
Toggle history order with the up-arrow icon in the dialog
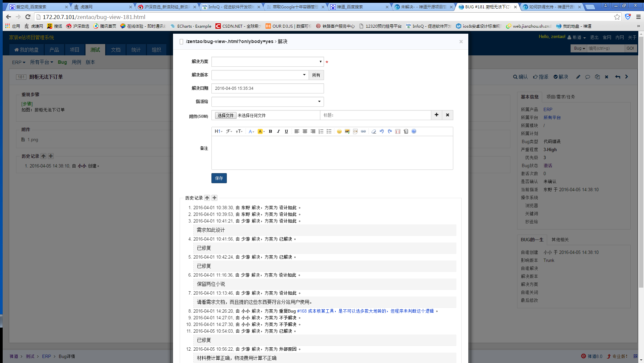tap(207, 198)
